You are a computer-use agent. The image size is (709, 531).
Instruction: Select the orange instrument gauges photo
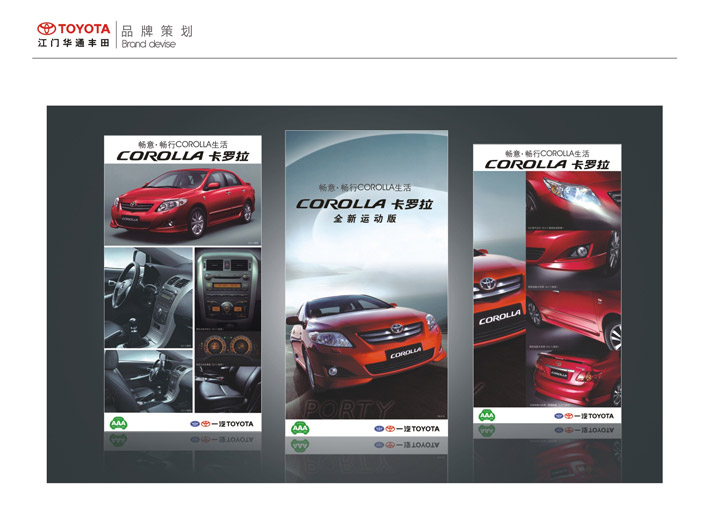coord(228,347)
